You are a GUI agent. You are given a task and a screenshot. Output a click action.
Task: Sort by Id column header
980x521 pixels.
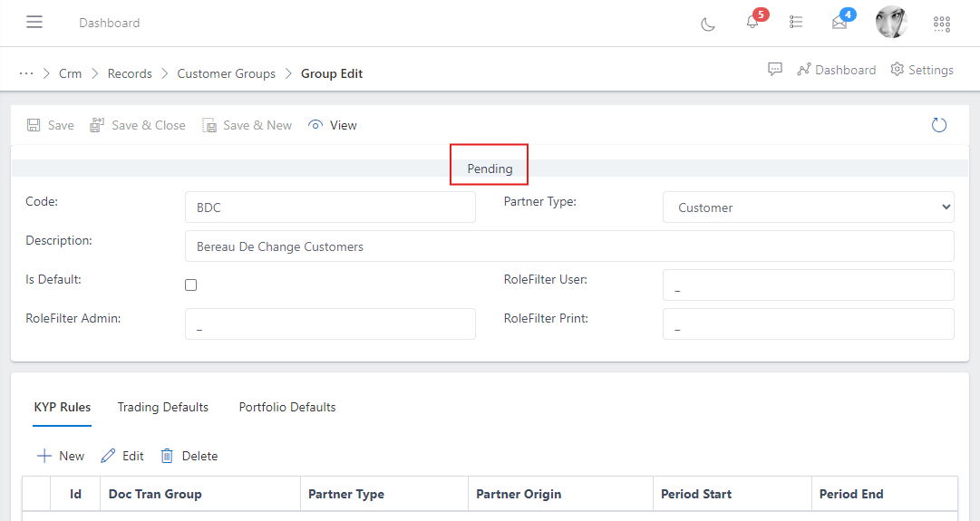[75, 494]
